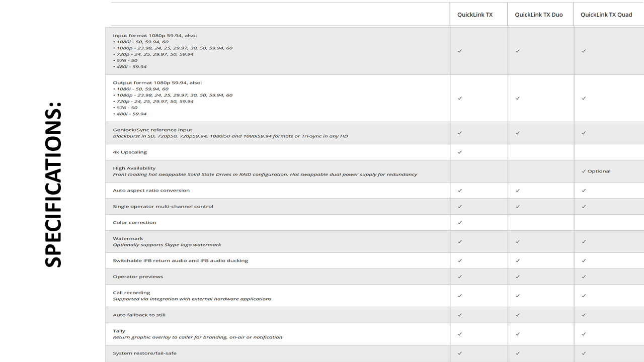Click Auto fallback to still checkmark under TX
The width and height of the screenshot is (644, 362).
tap(460, 315)
